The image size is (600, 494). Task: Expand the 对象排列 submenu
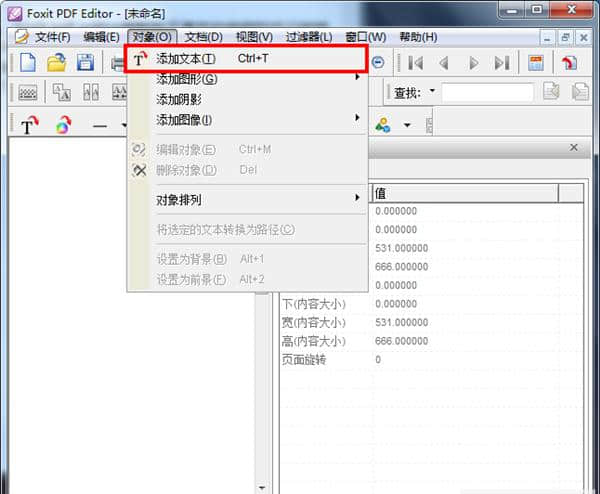click(179, 199)
